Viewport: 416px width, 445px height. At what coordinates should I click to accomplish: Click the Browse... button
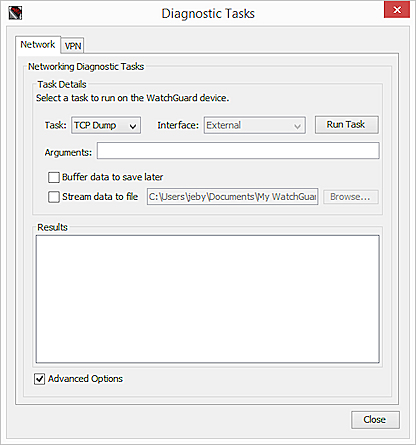[x=350, y=197]
